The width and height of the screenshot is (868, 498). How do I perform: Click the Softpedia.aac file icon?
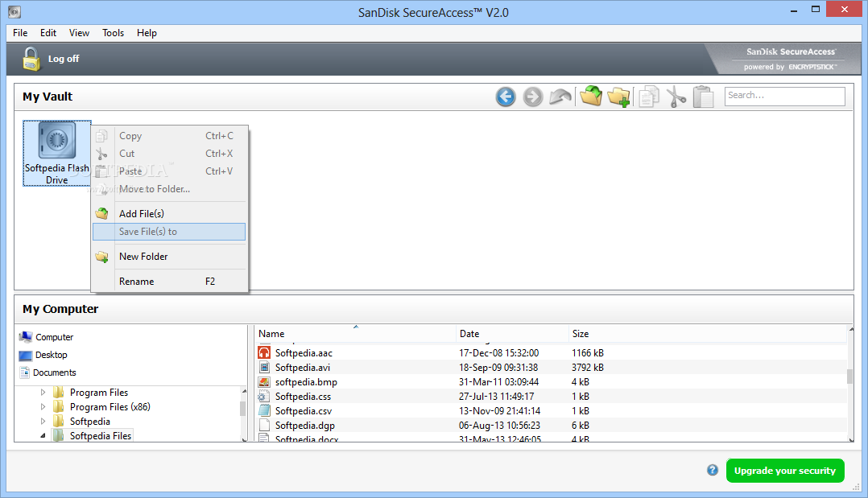265,352
